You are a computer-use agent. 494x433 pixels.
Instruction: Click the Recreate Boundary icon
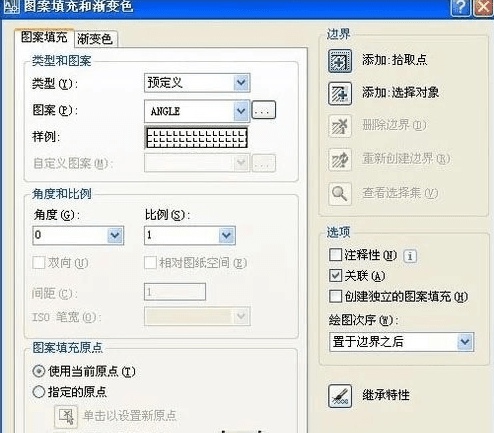pos(340,160)
